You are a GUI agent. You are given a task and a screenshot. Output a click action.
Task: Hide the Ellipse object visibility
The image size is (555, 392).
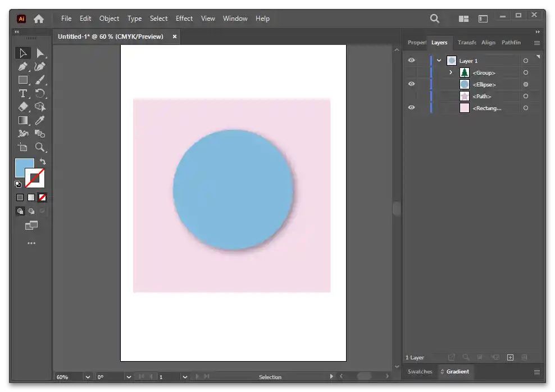click(411, 84)
